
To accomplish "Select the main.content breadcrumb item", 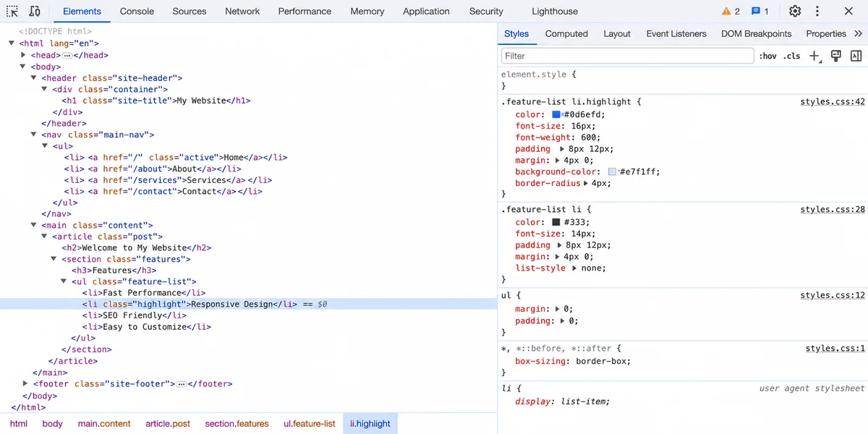I will coord(104,424).
